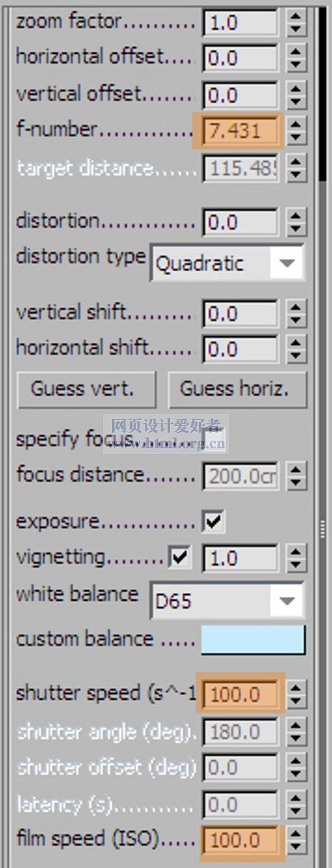Screen dimensions: 332x868
Task: Open the custom balance color swatch
Action: (253, 640)
